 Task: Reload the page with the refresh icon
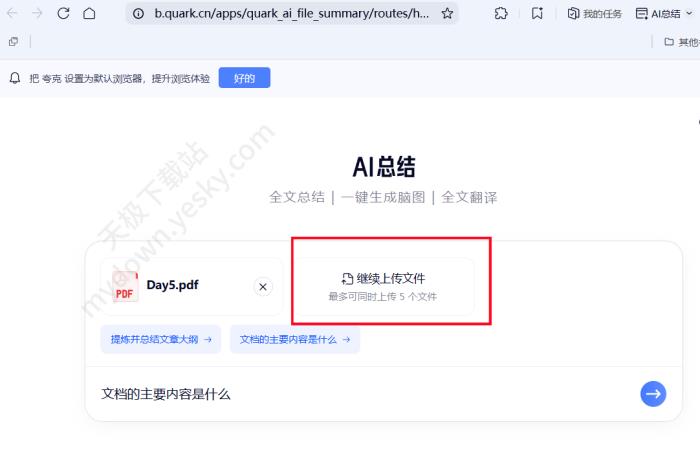tap(63, 14)
